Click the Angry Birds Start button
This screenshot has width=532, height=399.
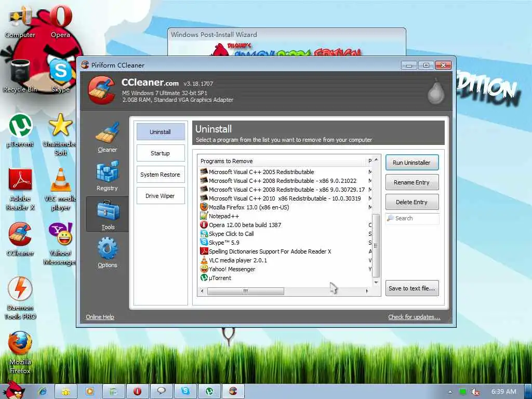[14, 390]
